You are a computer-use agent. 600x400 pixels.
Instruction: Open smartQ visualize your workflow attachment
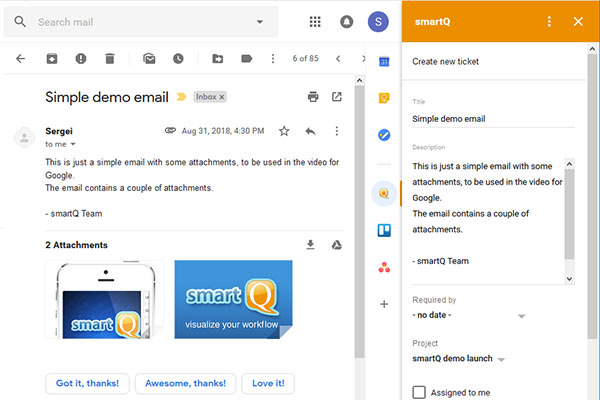[x=233, y=299]
